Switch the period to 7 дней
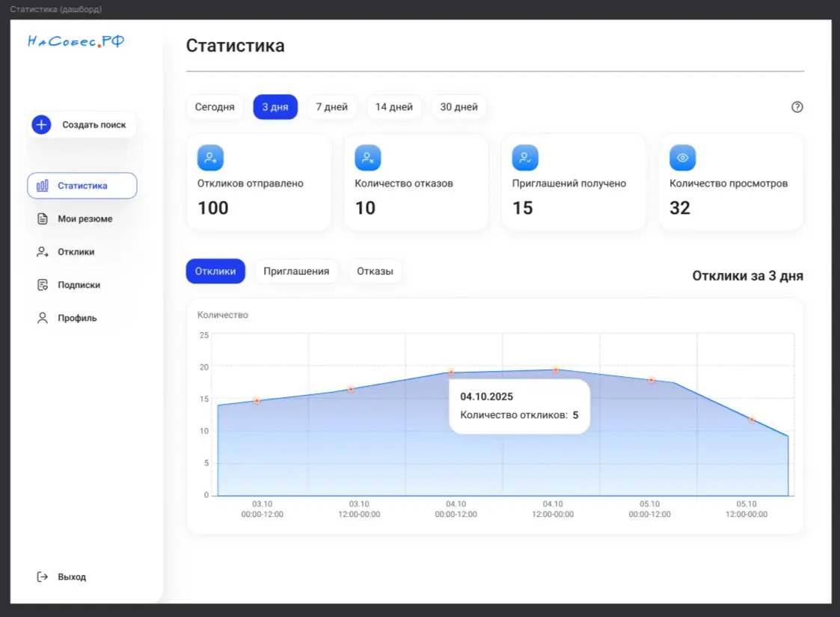 pos(331,107)
